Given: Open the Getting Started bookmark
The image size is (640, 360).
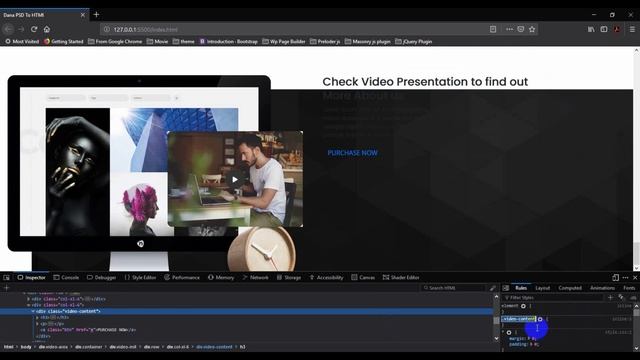Looking at the screenshot, I should 64,42.
